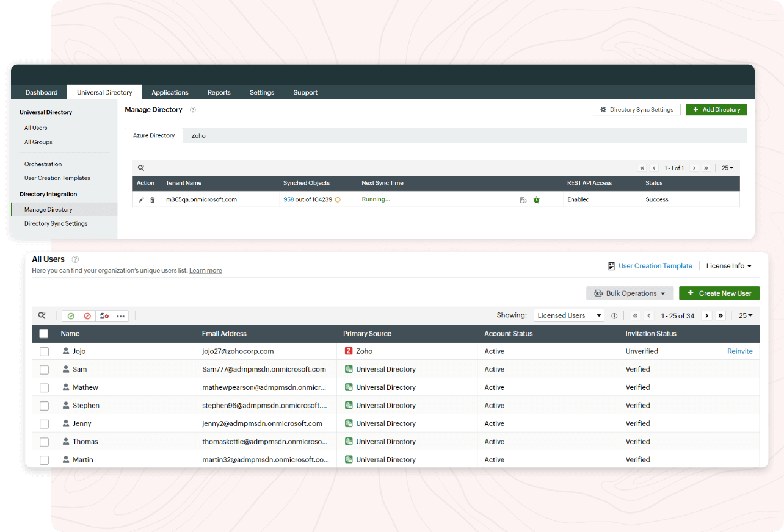Viewport: 784px width, 532px height.
Task: Click the delete trash icon for m365qa tenant
Action: click(x=153, y=200)
